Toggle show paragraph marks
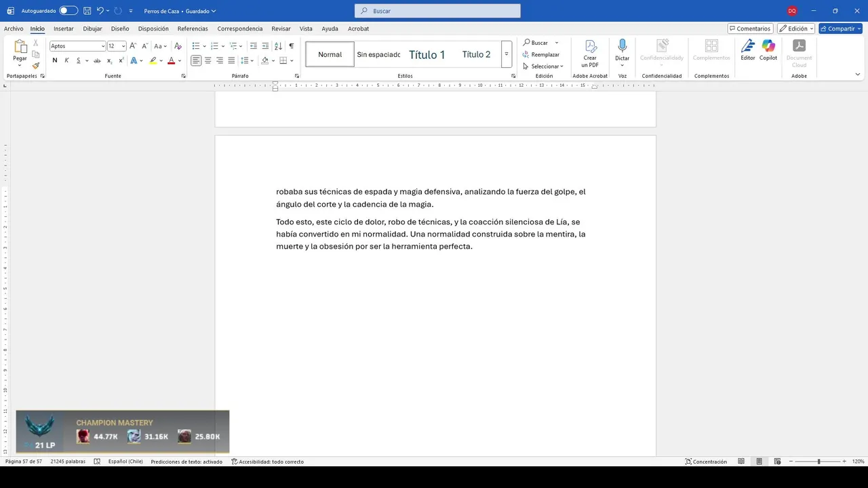Screen dimensions: 868x488 click(291, 46)
